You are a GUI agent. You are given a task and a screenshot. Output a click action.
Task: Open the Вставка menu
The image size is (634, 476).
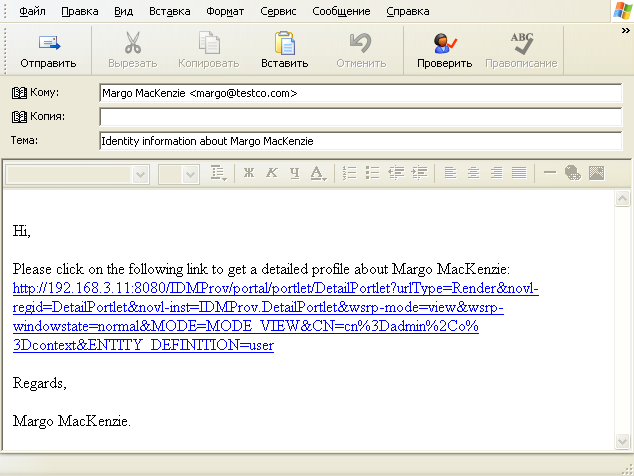coord(169,11)
